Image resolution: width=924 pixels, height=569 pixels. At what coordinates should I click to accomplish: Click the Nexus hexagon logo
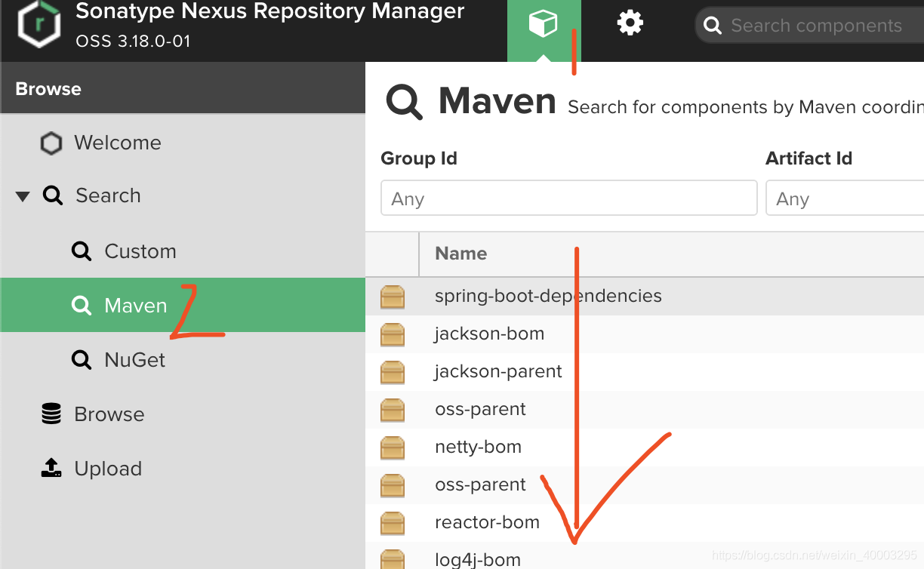39,24
